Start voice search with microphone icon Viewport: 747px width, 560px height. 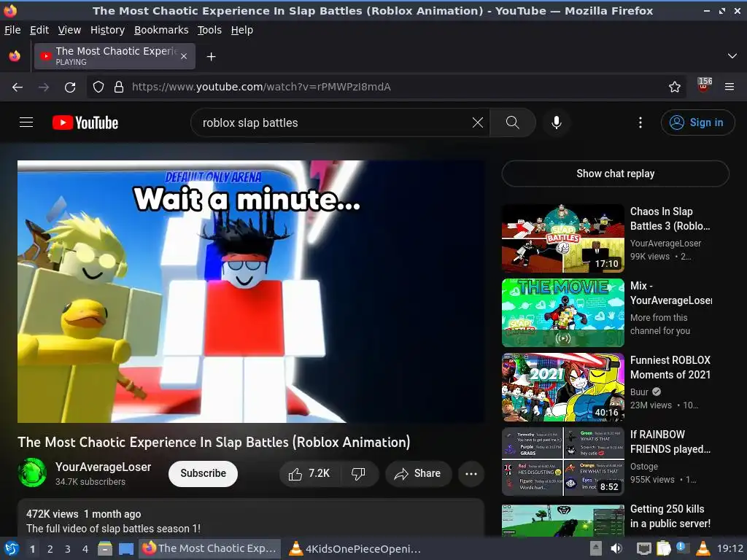pos(557,122)
